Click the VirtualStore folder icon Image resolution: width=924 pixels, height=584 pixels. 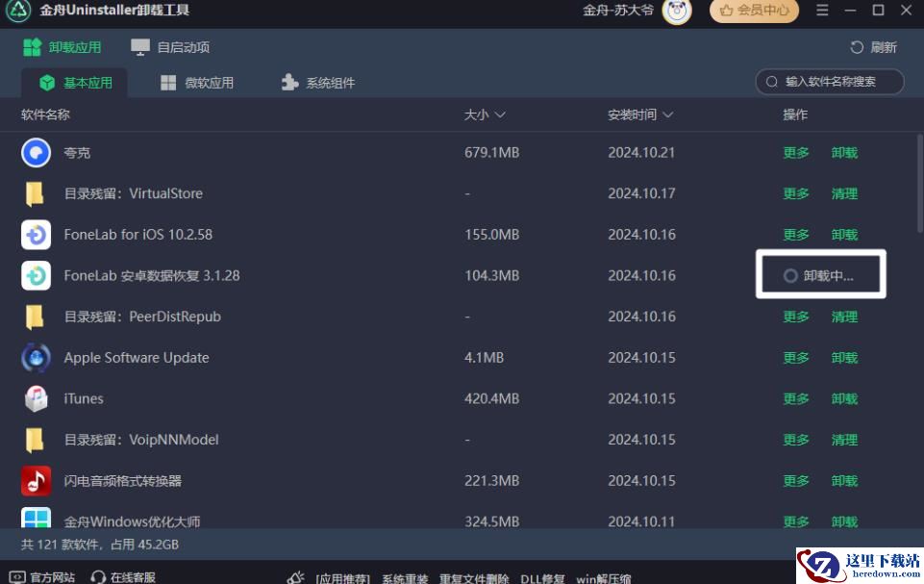[36, 193]
